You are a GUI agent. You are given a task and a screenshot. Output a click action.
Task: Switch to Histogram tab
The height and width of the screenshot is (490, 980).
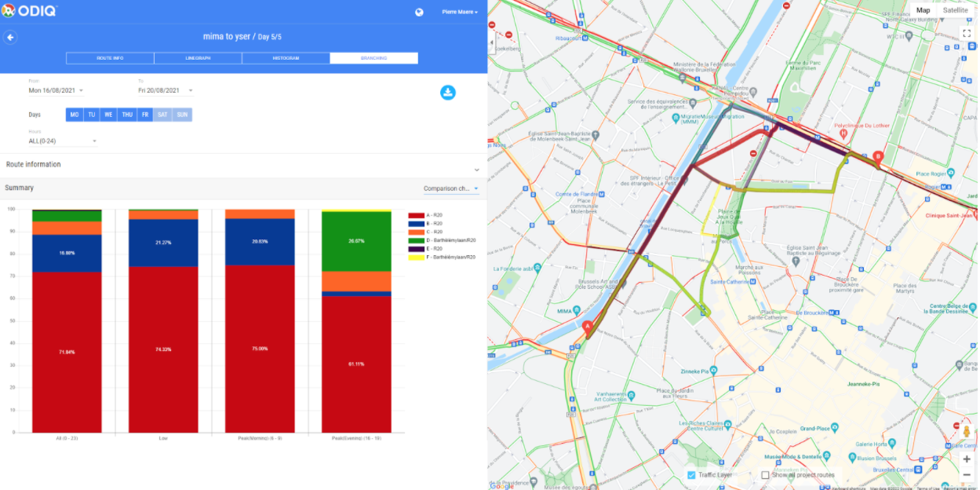[x=286, y=58]
